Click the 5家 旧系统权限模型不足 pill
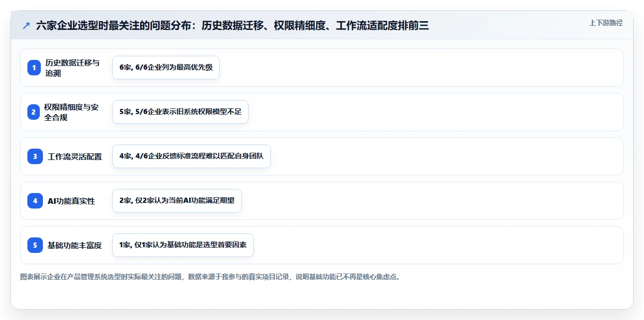Viewport: 644px width, 320px height. click(x=180, y=112)
